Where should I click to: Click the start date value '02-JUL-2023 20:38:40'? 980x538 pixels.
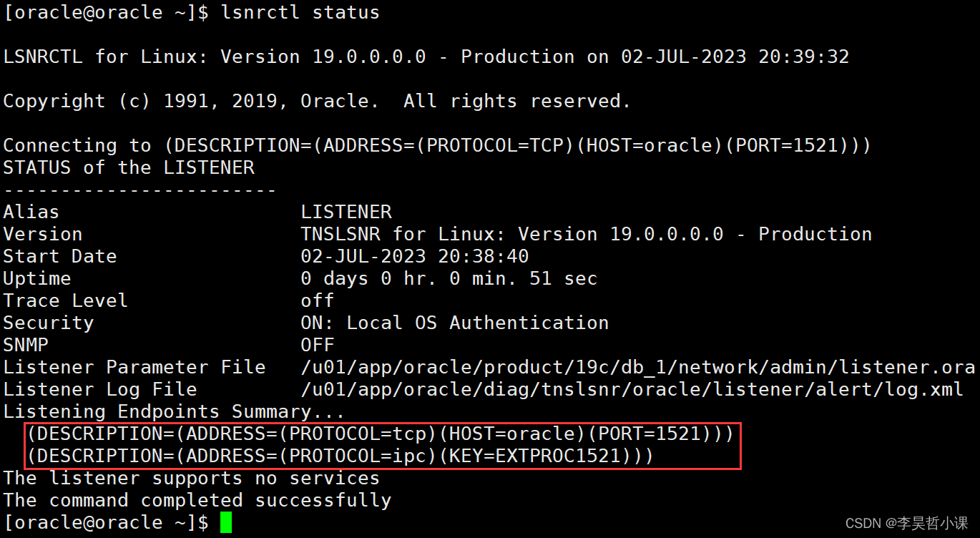(415, 257)
